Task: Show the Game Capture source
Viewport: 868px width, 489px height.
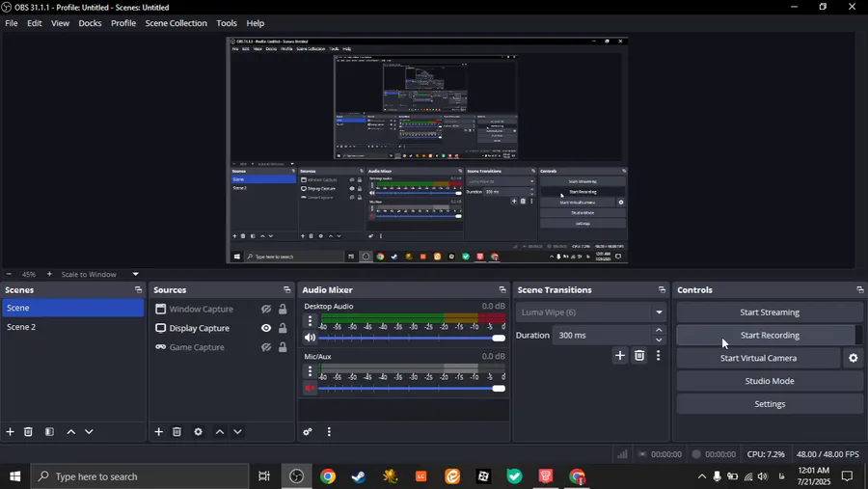Action: [266, 347]
